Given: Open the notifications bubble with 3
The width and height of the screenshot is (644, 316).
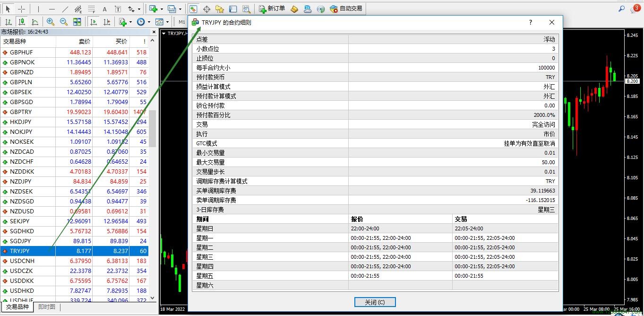Looking at the screenshot, I should pos(635,8).
